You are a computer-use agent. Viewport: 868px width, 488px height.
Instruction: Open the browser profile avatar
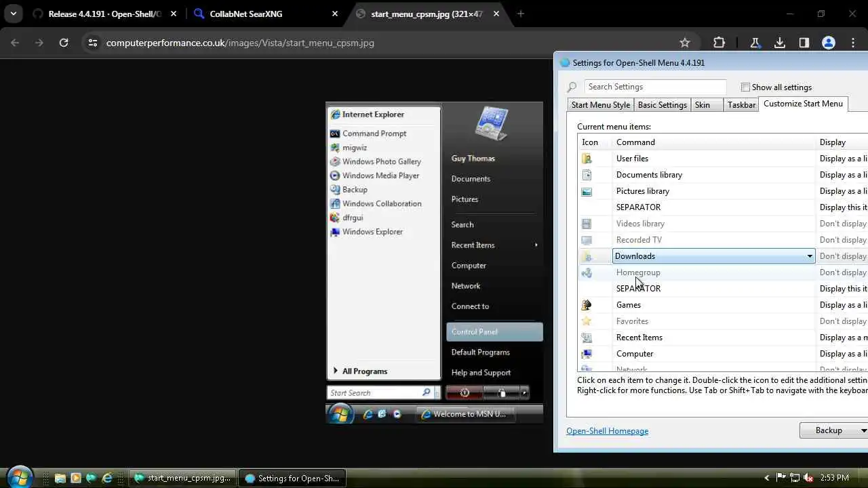(x=829, y=43)
